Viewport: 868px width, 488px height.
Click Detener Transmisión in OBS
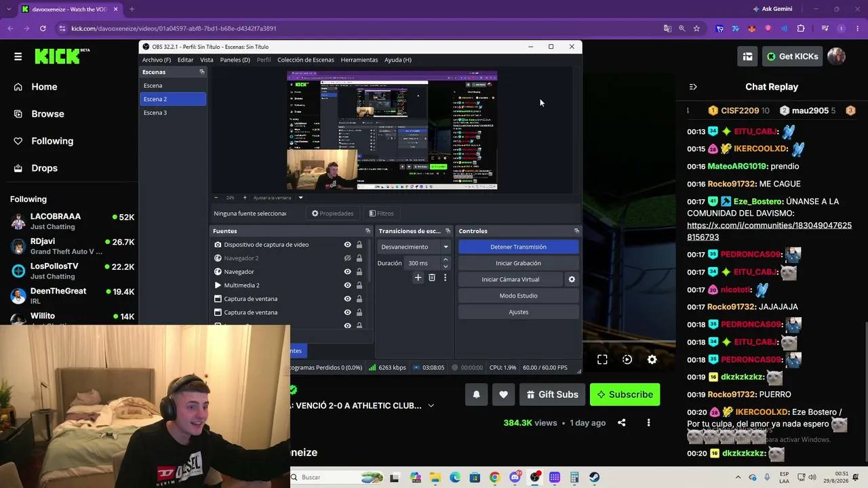pos(518,247)
